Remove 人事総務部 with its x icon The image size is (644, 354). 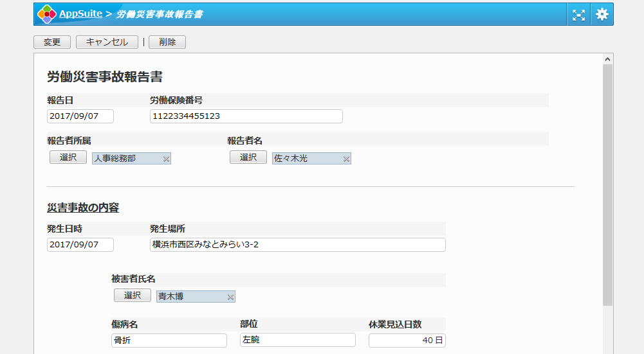click(x=166, y=159)
